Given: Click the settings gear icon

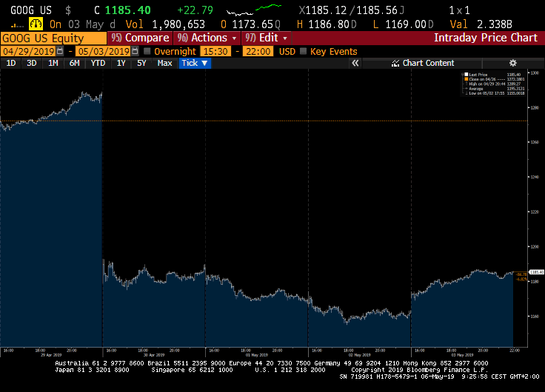Looking at the screenshot, I should pyautogui.click(x=512, y=63).
